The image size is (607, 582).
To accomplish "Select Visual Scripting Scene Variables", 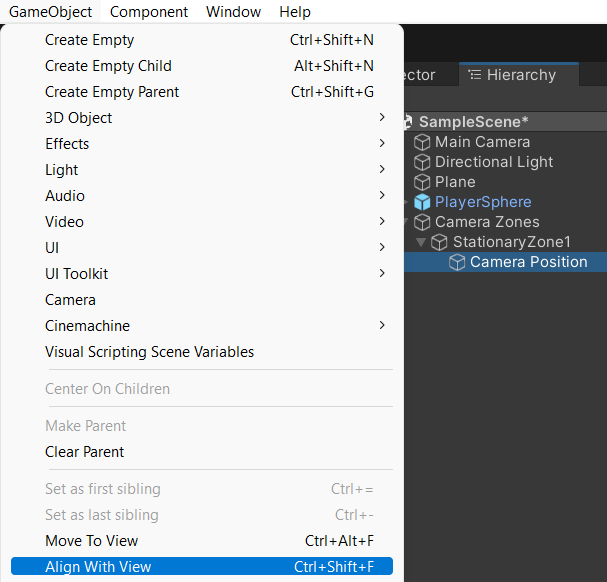I will point(202,352).
